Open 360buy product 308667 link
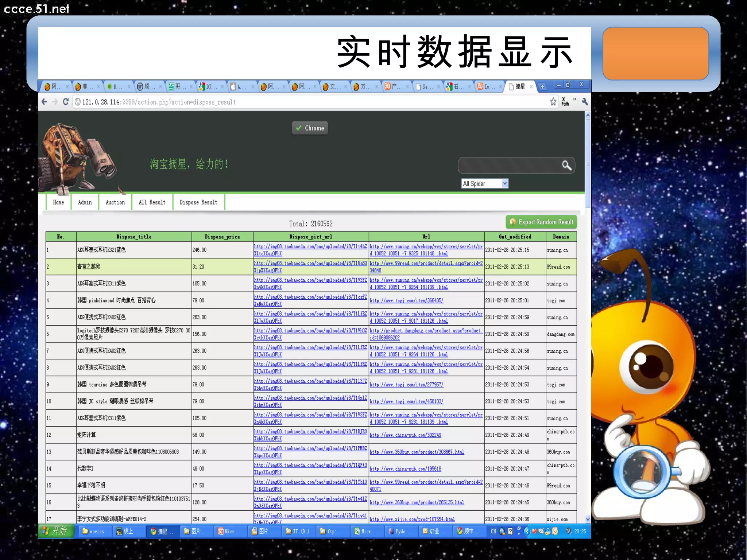 417,452
